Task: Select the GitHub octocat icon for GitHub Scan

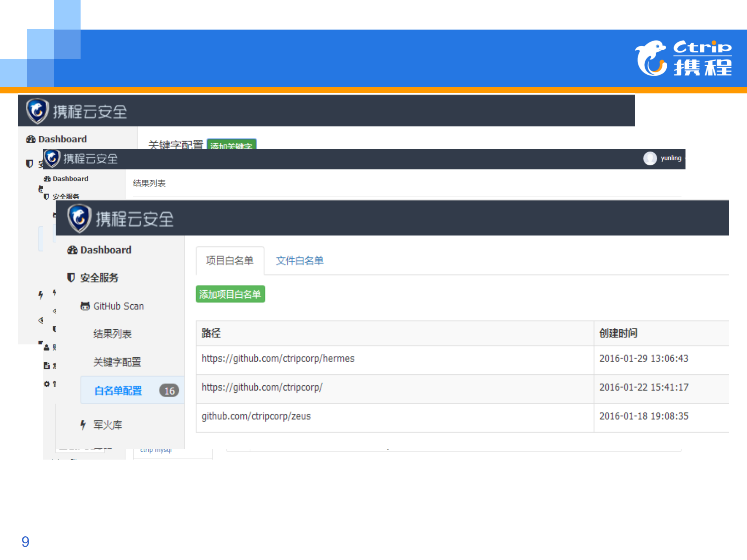Action: click(85, 306)
